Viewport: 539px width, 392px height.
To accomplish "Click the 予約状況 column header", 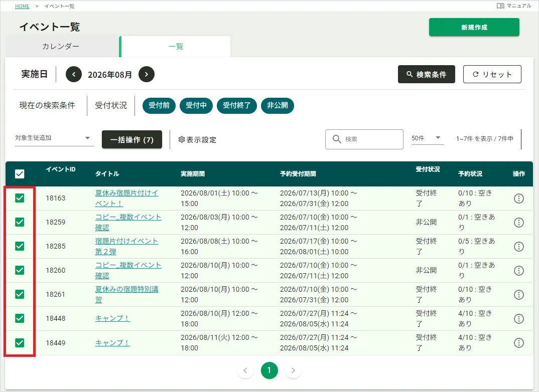I will (x=470, y=173).
